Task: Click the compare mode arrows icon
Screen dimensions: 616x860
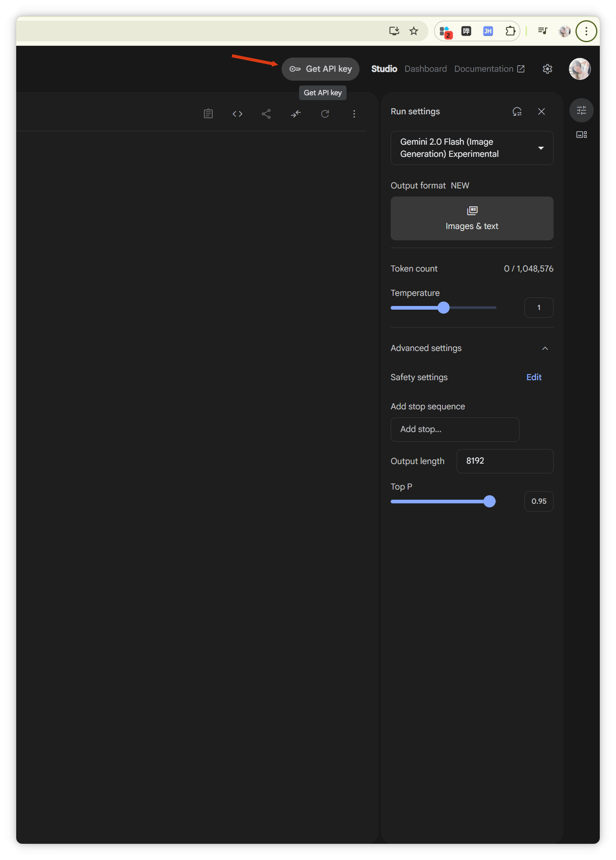Action: point(296,114)
